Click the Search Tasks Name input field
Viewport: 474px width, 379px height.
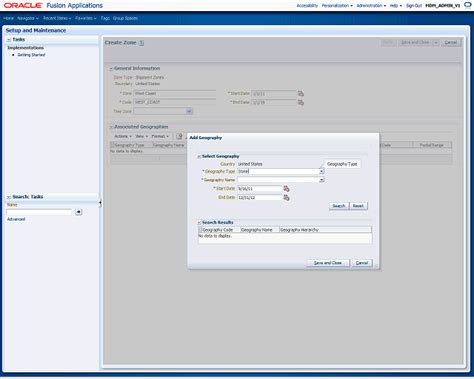coord(39,212)
